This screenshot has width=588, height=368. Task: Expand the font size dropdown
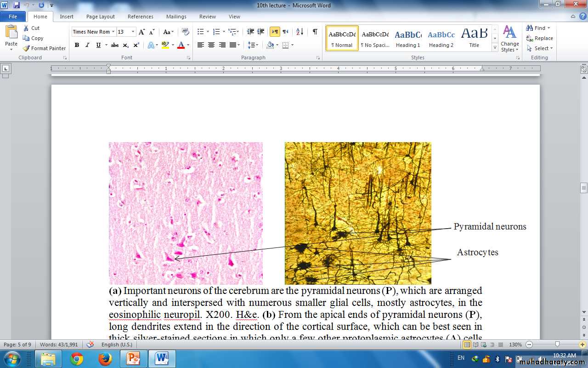(133, 32)
